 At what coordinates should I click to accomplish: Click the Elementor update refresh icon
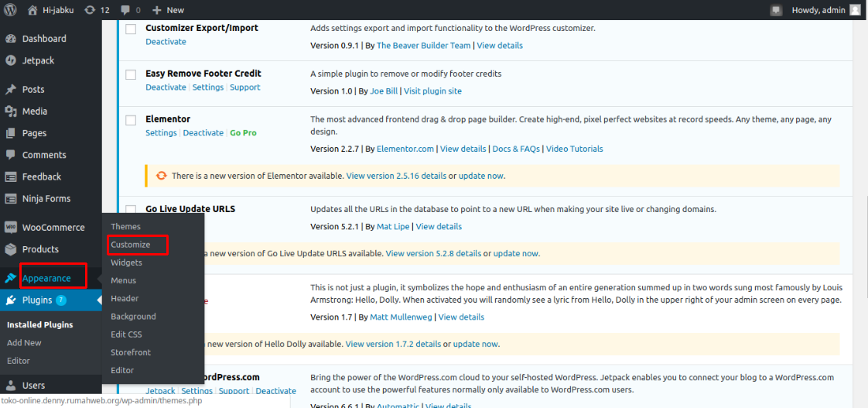click(161, 176)
